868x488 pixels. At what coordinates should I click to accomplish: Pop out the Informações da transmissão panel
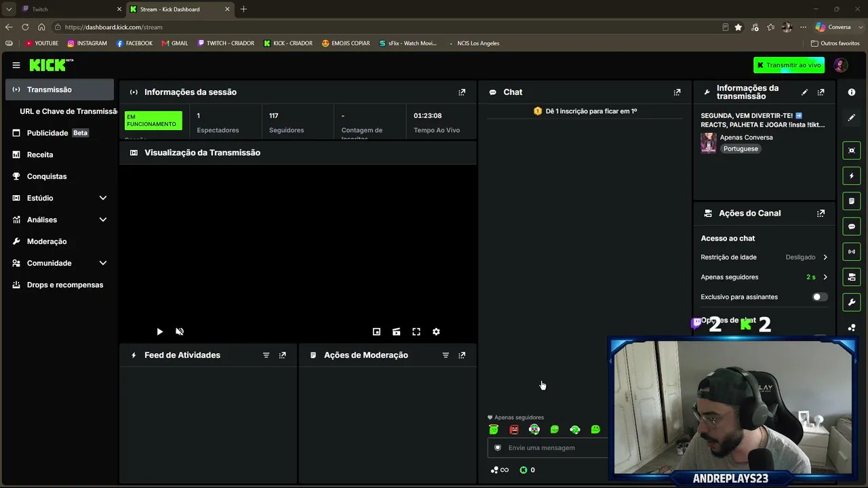click(821, 92)
